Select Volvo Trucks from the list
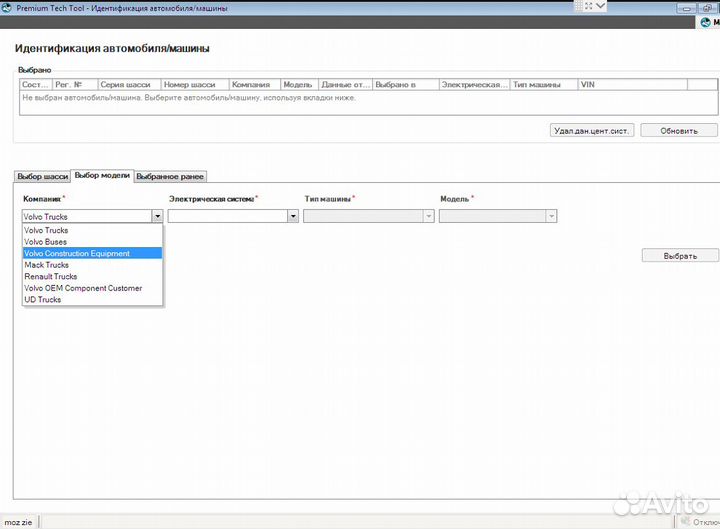This screenshot has height=529, width=720. coord(92,231)
